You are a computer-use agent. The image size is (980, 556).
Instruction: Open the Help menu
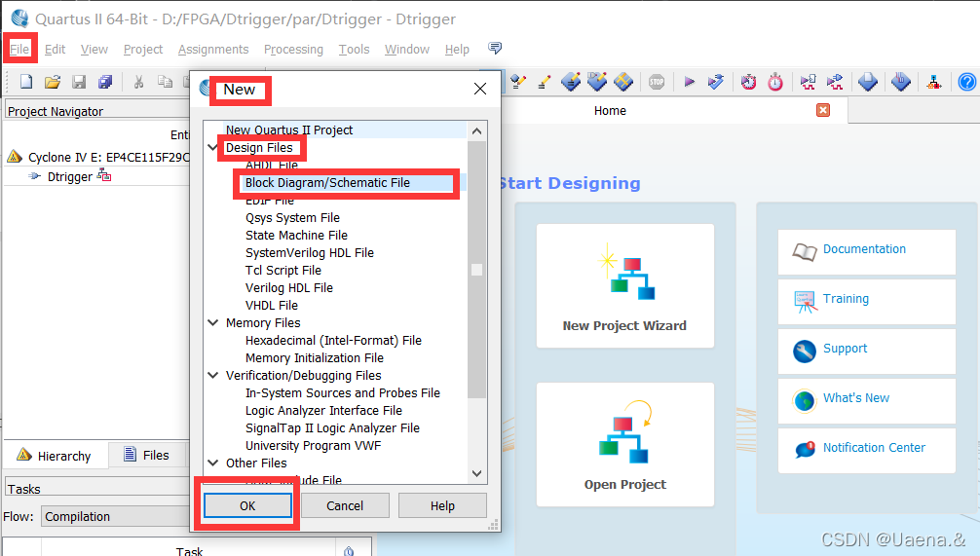[457, 50]
